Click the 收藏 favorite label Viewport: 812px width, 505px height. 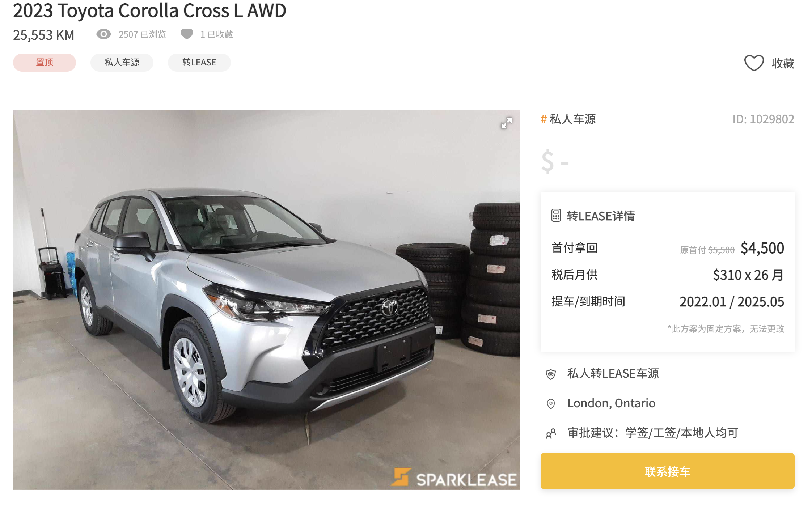[783, 64]
